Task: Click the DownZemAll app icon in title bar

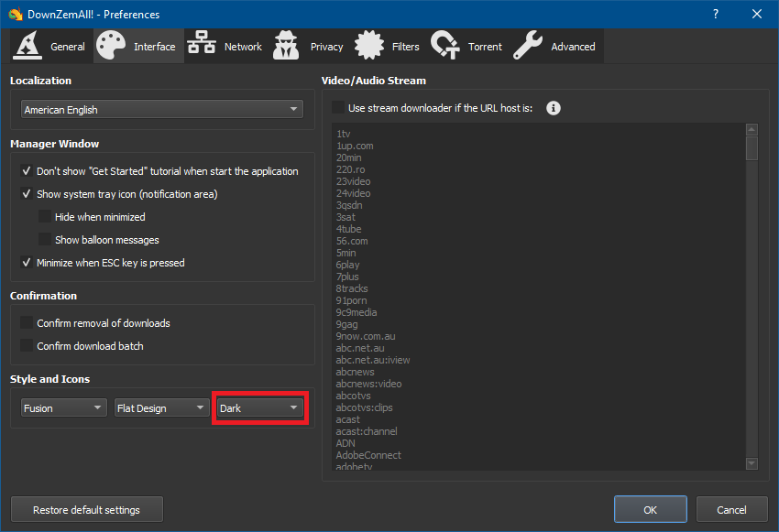Action: pos(16,14)
